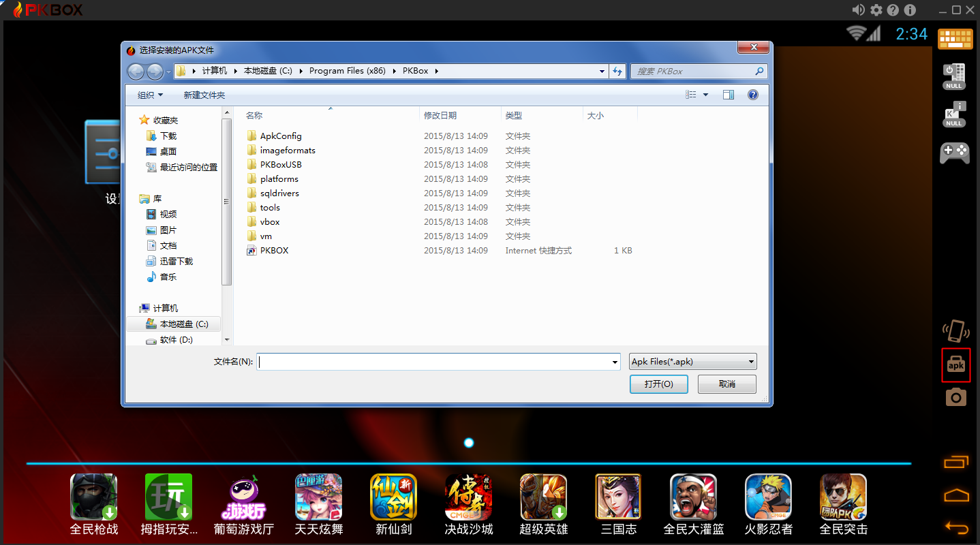980x545 pixels.
Task: Toggle the preview pane button
Action: click(x=729, y=95)
